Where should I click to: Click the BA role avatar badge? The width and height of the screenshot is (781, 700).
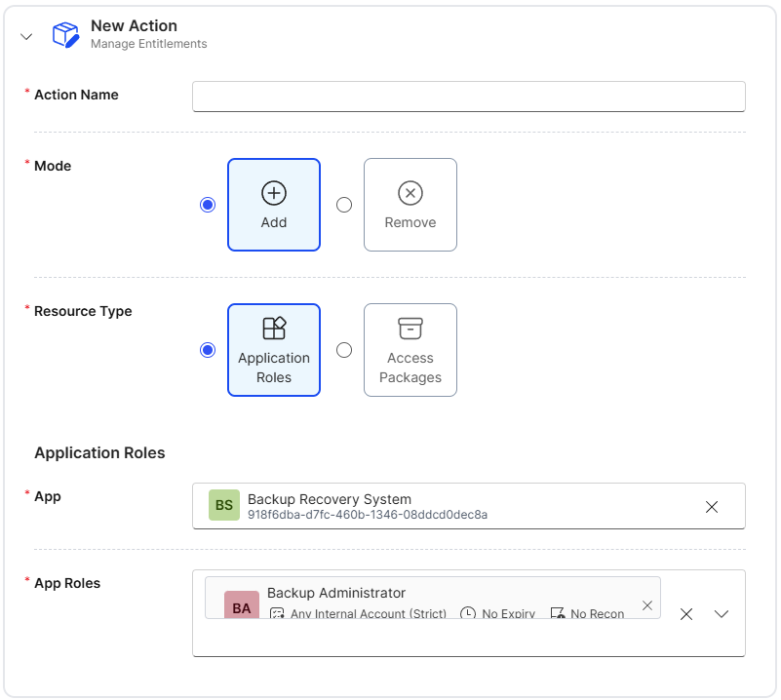[242, 607]
